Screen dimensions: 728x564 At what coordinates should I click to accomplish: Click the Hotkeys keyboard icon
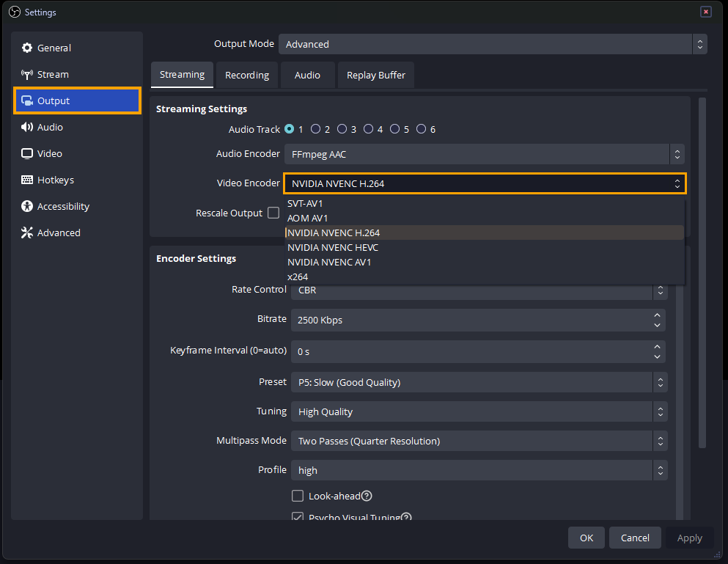pyautogui.click(x=27, y=180)
